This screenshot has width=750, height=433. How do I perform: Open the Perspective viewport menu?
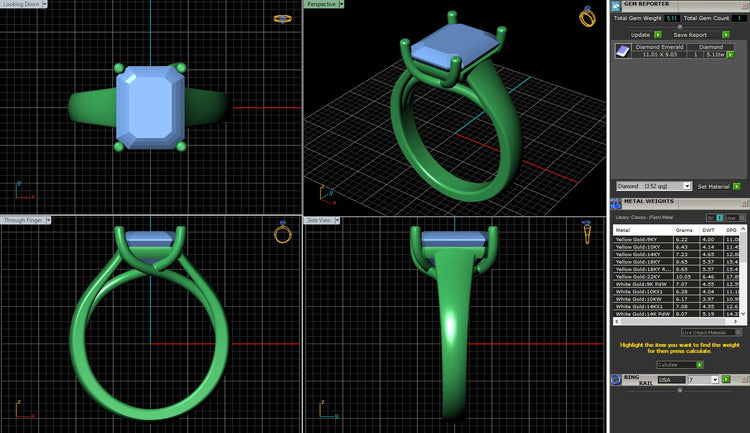click(341, 4)
